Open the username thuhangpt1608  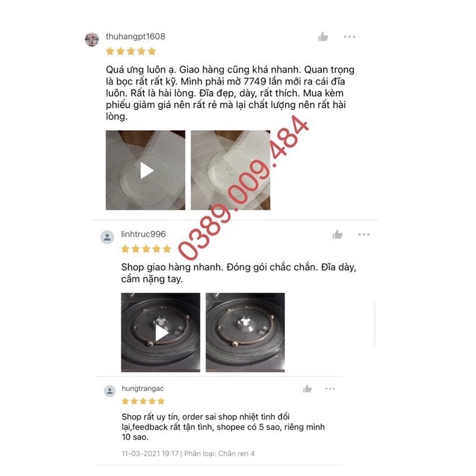pyautogui.click(x=136, y=36)
